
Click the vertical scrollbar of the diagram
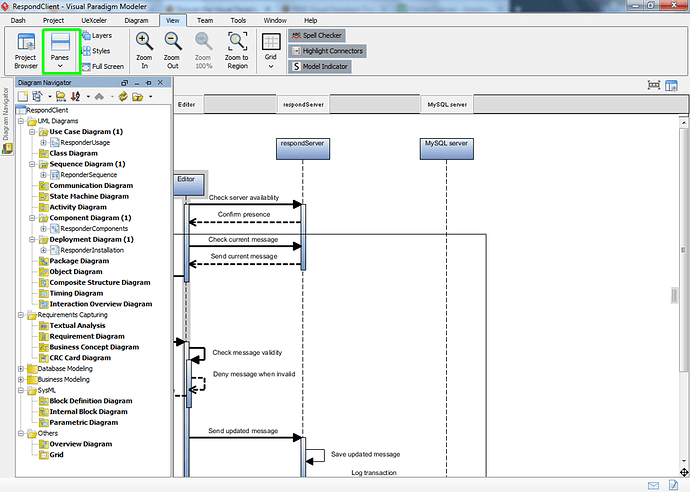[x=683, y=291]
